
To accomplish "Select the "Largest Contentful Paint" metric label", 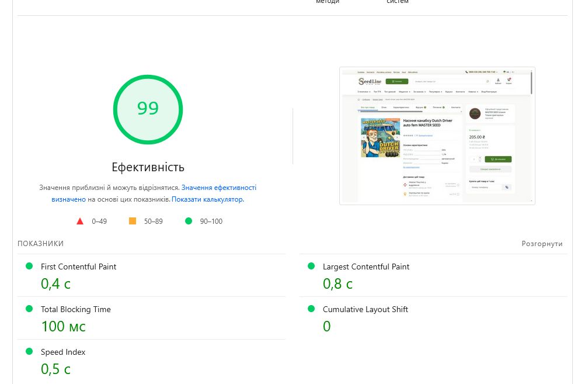I will click(366, 267).
